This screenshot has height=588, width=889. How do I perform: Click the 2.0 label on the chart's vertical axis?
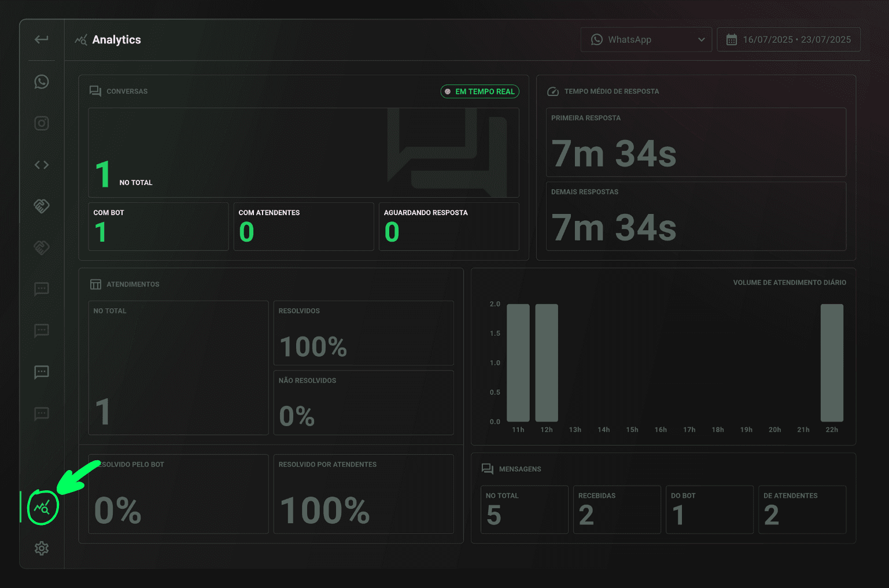pyautogui.click(x=495, y=304)
